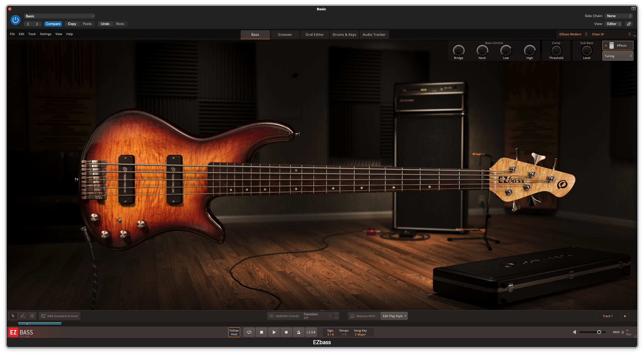Open the Settings menu
Screen dimensions: 644x355
tap(46, 34)
